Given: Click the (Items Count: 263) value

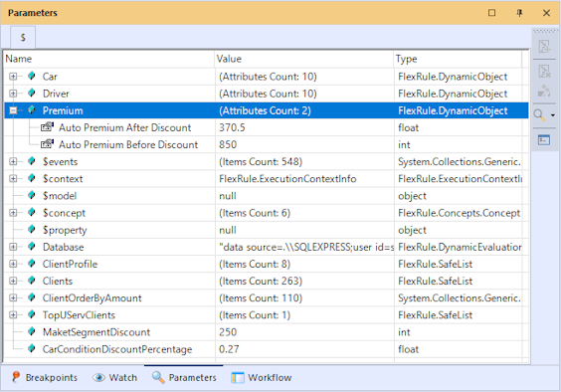Looking at the screenshot, I should [261, 281].
